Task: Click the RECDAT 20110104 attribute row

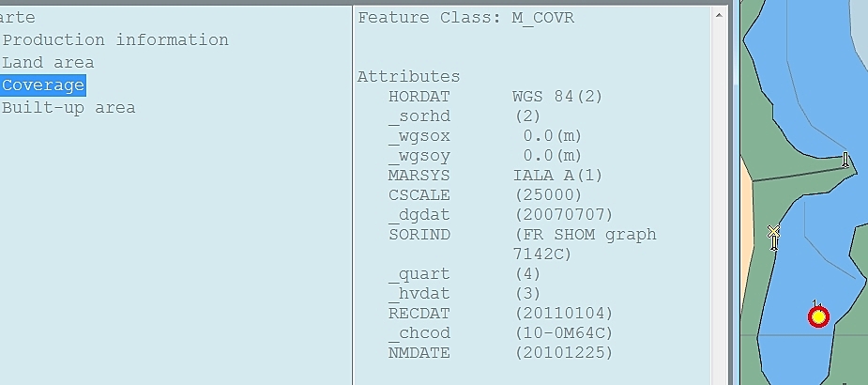Action: point(500,314)
